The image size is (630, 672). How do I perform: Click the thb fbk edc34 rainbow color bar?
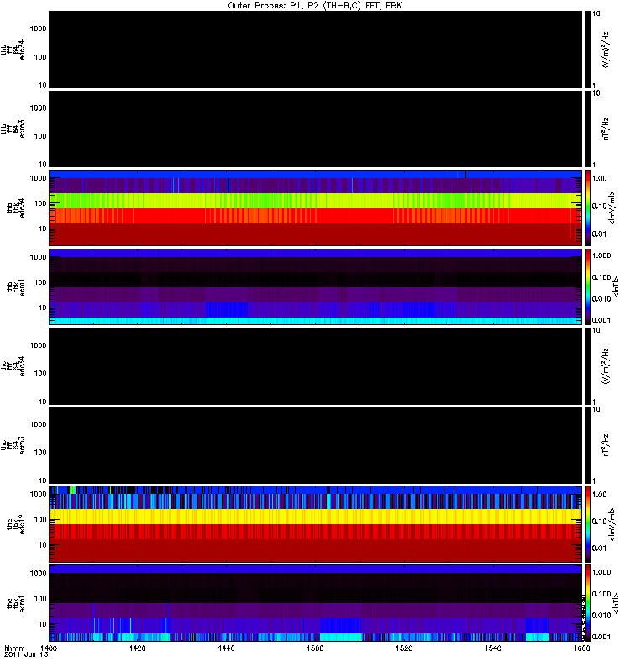point(588,207)
